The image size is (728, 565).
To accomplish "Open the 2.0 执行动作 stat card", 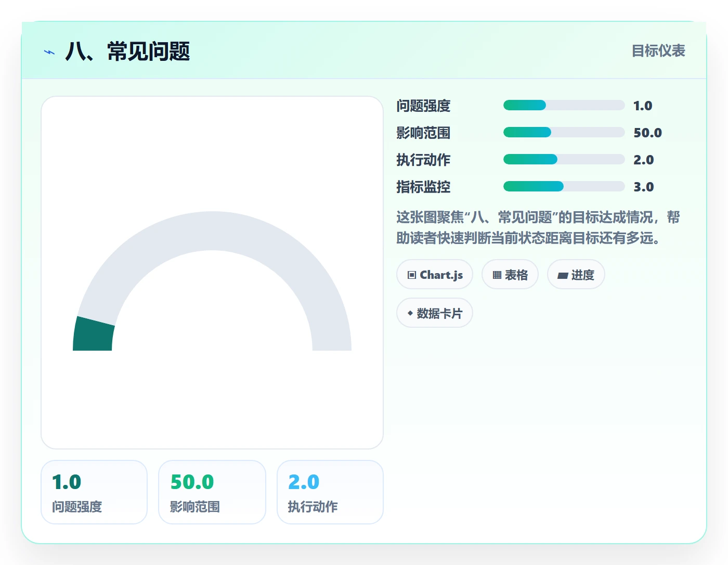I will click(x=330, y=492).
